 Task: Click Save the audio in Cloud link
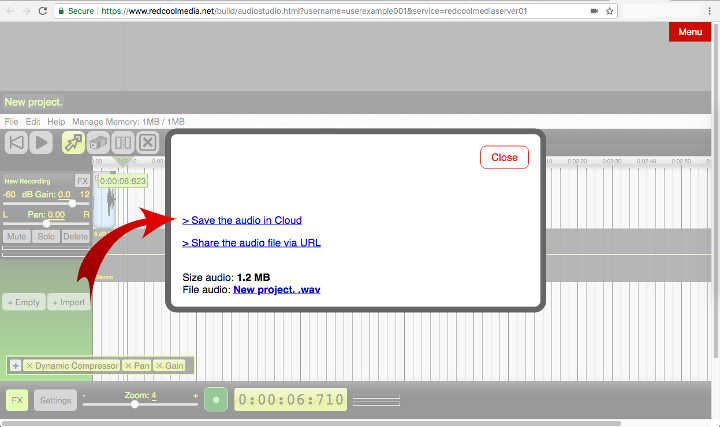click(x=242, y=220)
